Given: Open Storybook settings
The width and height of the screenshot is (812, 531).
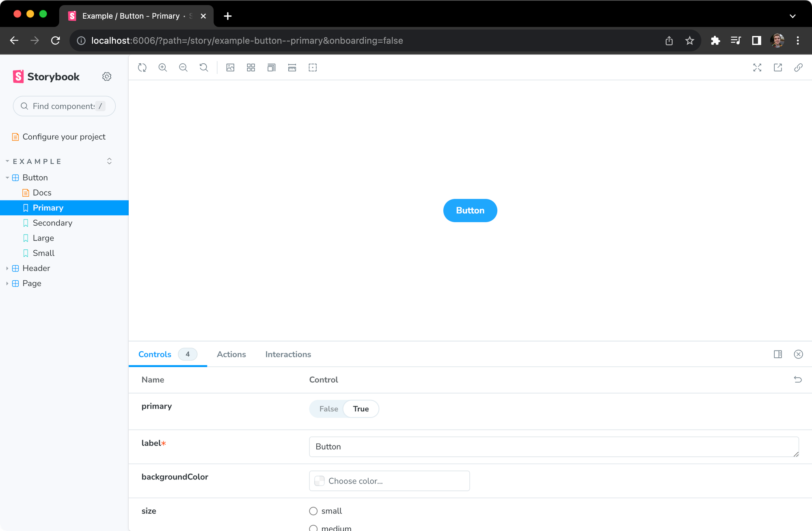Looking at the screenshot, I should pos(107,76).
